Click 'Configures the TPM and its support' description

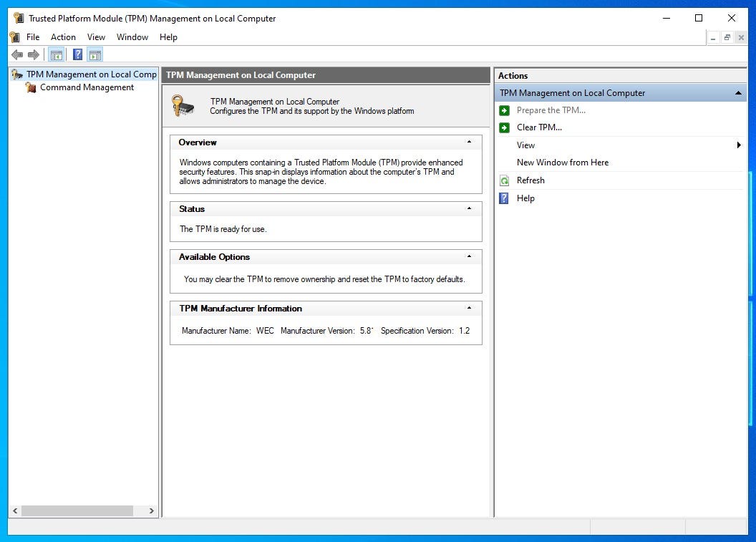(x=312, y=111)
